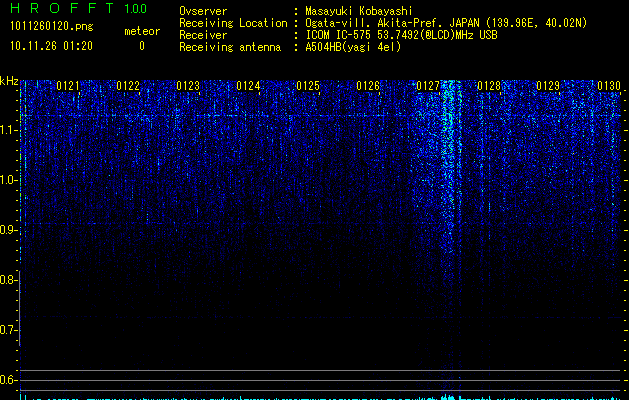Click the HROFFT 1.0.0 title text
This screenshot has width=629, height=400.
pyautogui.click(x=78, y=8)
